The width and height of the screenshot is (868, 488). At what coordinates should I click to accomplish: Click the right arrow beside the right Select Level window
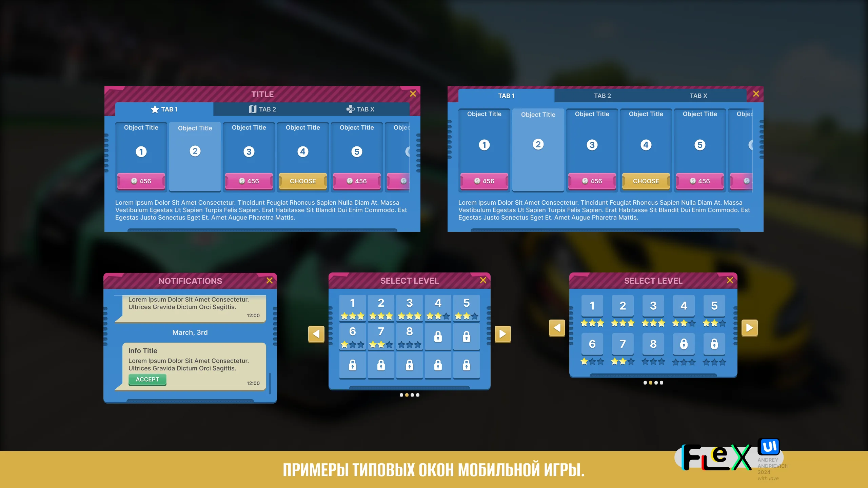click(749, 327)
